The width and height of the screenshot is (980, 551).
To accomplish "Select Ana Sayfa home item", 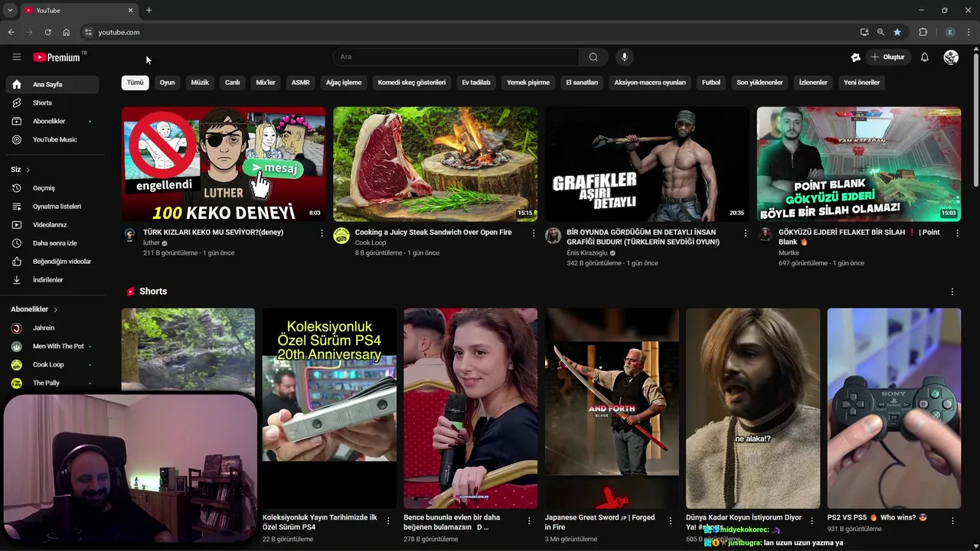I will [x=52, y=84].
